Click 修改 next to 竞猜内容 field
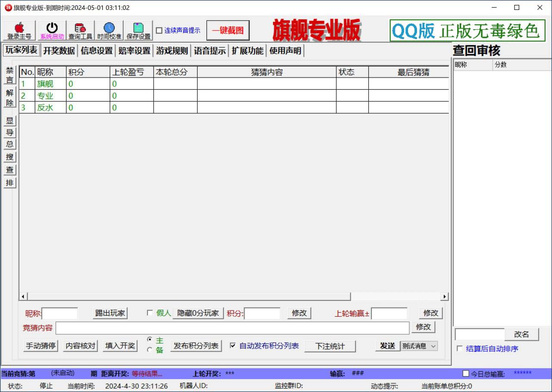Screen dimensions: 552x392 [423, 327]
